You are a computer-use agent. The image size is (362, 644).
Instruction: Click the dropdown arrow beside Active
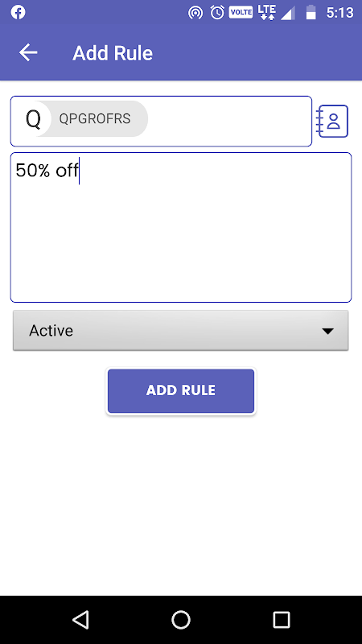coord(327,331)
